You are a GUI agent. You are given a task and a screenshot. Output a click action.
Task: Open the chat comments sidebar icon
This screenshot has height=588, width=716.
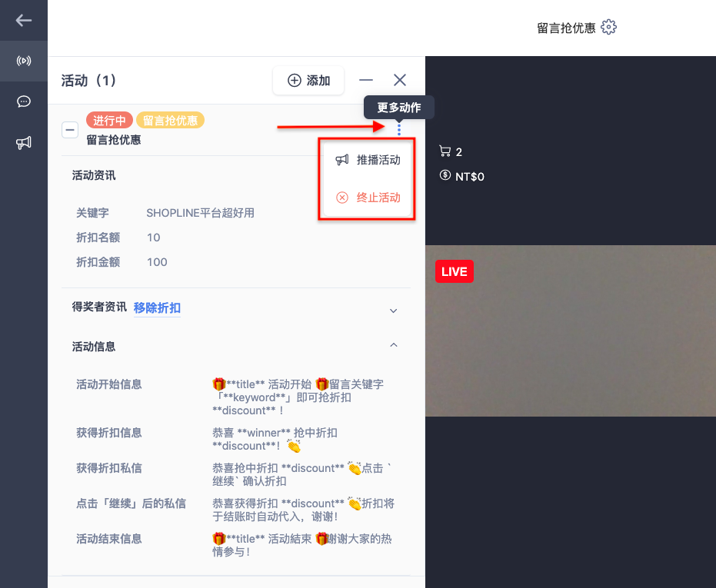pyautogui.click(x=24, y=101)
